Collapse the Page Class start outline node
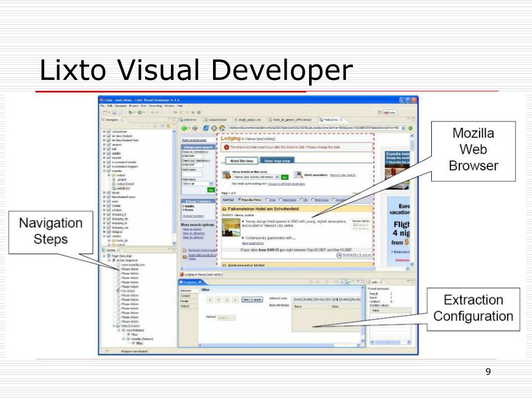This screenshot has width=532, height=399. coord(104,256)
